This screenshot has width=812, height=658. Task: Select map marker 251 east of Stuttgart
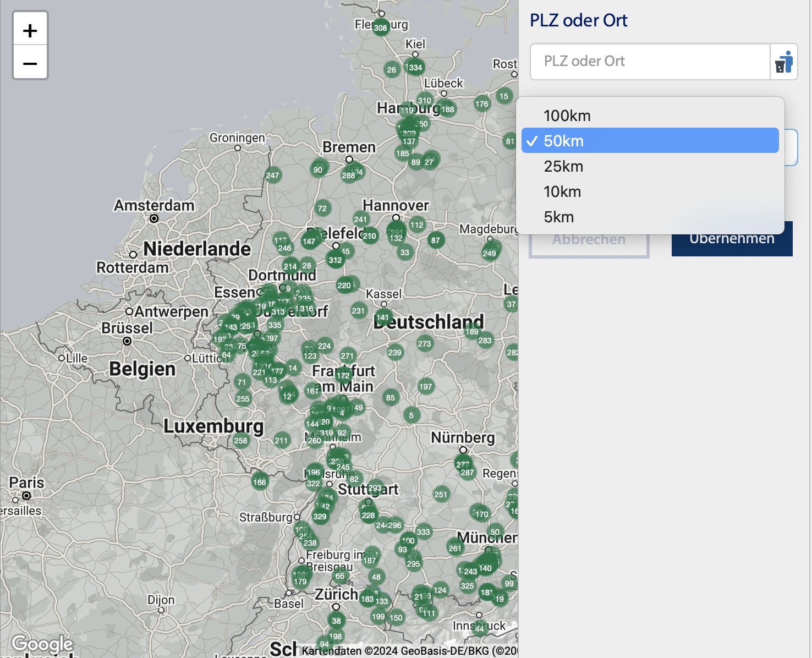[x=441, y=494]
